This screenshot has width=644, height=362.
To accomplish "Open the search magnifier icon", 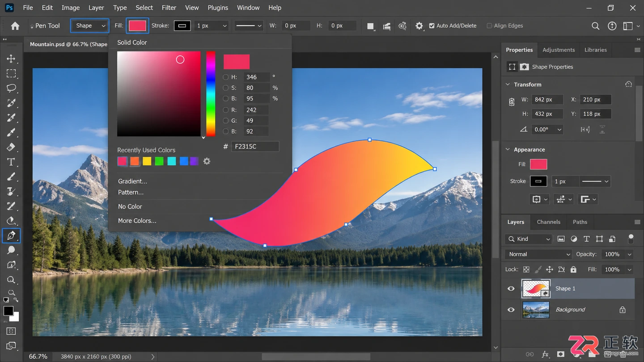I will pos(595,26).
